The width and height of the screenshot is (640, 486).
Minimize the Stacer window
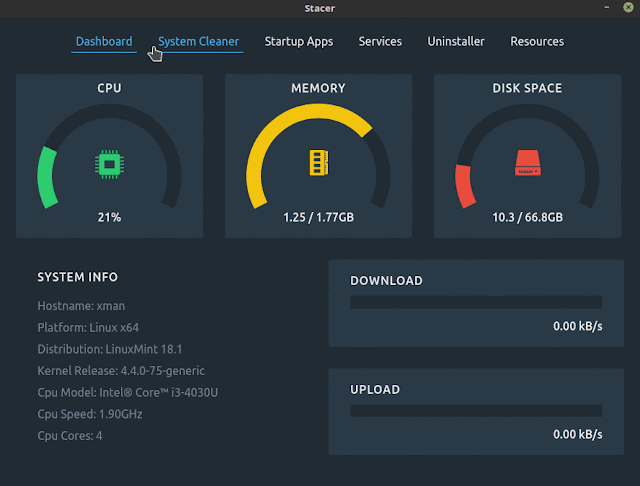tap(607, 7)
